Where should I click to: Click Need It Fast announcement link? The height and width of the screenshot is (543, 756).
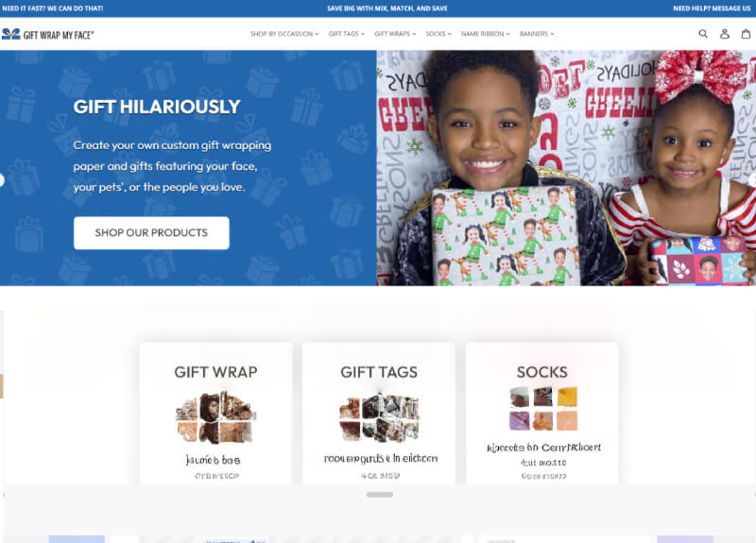pos(53,8)
